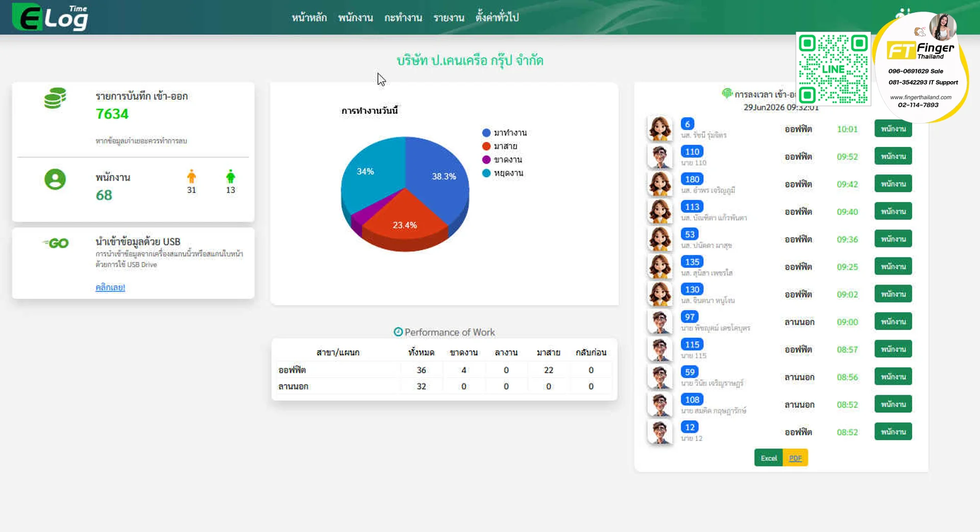This screenshot has width=980, height=532.
Task: Click the กลับก่อน column header
Action: 591,352
